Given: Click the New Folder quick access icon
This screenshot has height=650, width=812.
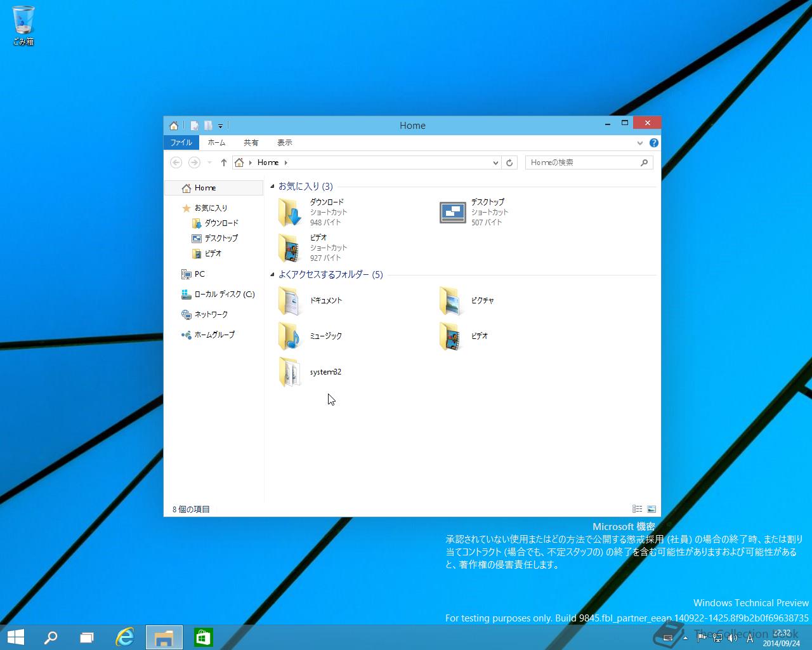Looking at the screenshot, I should 208,126.
